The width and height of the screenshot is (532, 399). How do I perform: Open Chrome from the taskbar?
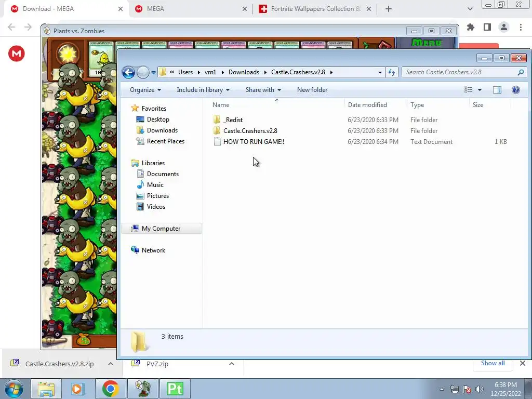click(110, 389)
